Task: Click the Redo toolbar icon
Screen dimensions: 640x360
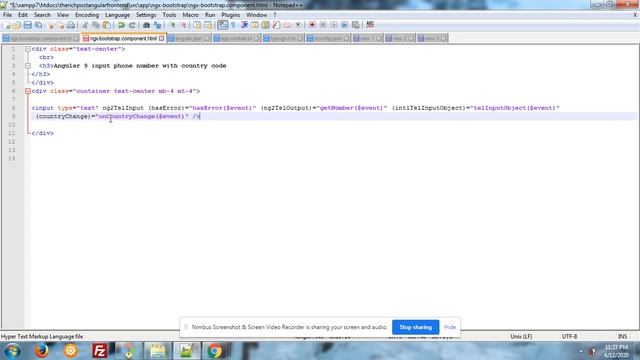Action: coord(132,25)
